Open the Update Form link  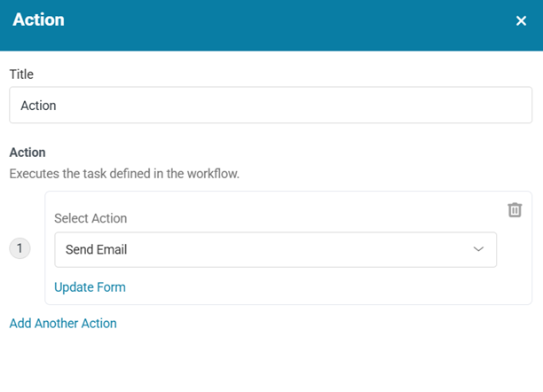pos(90,287)
